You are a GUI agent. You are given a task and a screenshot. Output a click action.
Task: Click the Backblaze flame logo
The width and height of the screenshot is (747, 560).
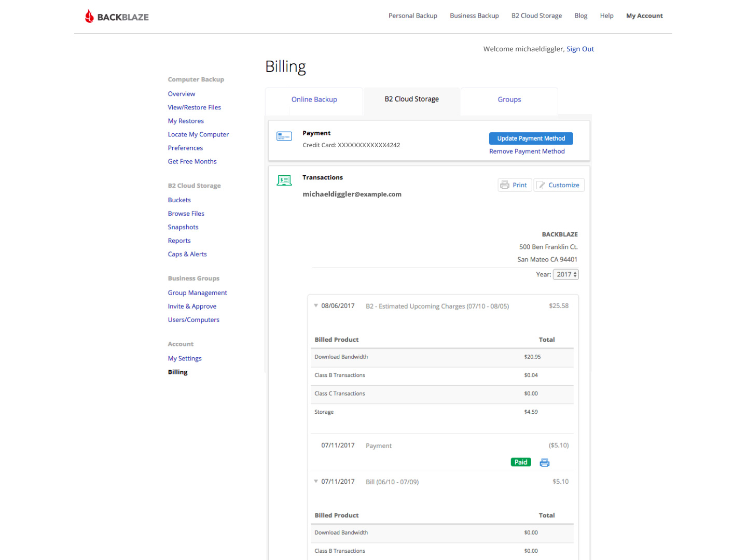(90, 16)
